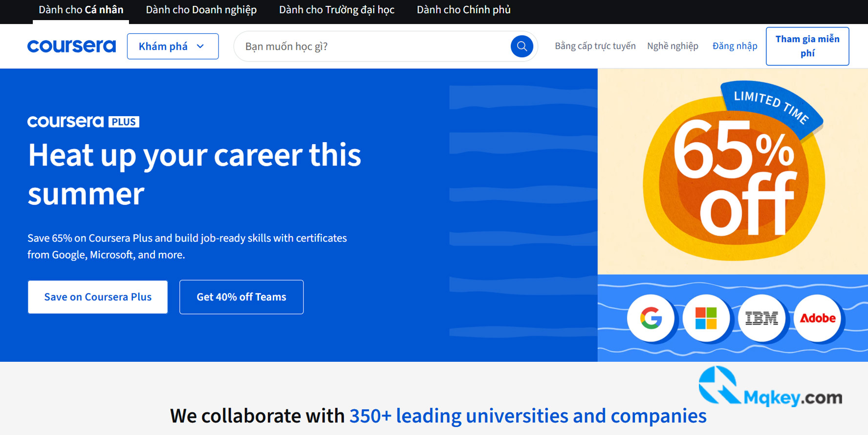
Task: Click the Coursera logo in header
Action: click(x=71, y=46)
